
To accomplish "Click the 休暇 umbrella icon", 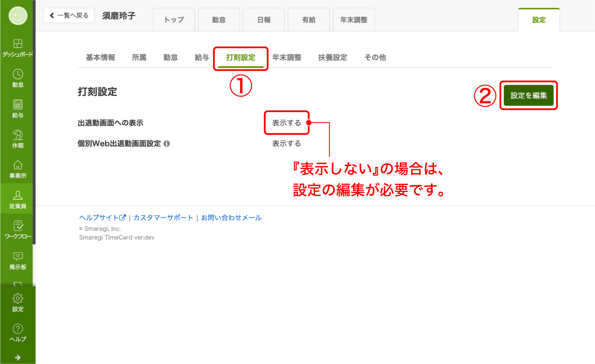I will [x=17, y=135].
